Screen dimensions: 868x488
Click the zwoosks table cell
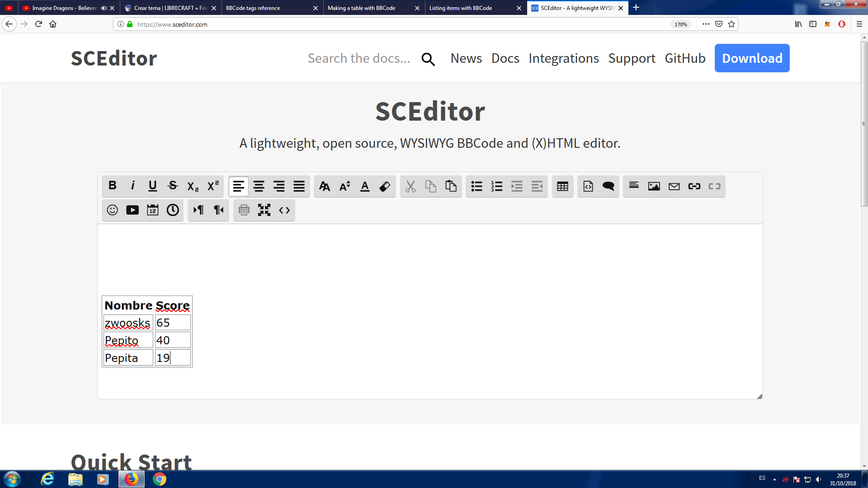pos(128,323)
